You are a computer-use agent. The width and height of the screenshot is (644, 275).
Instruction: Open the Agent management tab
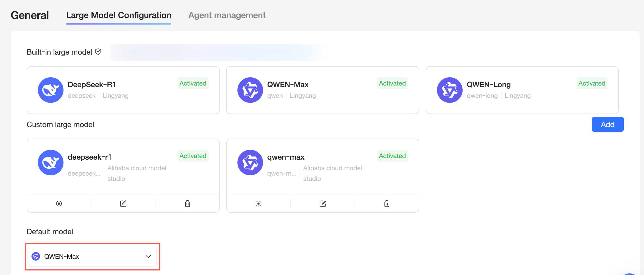[x=227, y=15]
